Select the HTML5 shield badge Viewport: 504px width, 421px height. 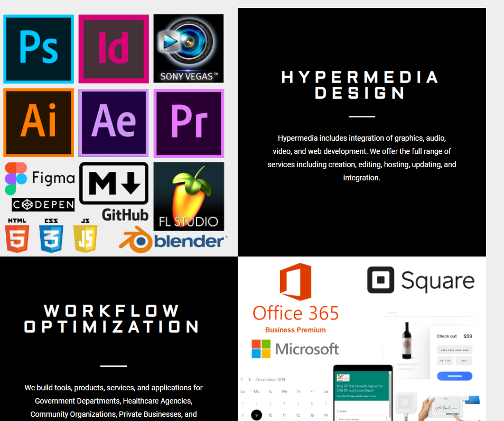tap(17, 237)
